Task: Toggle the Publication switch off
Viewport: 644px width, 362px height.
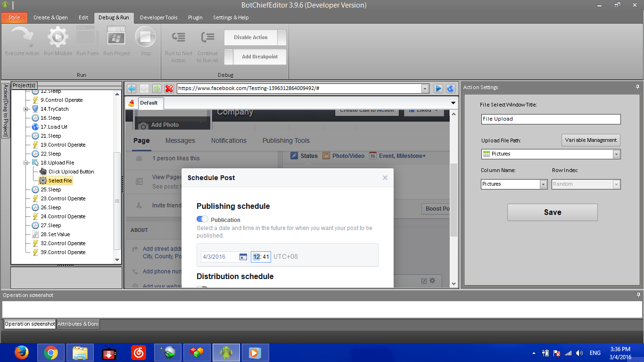Action: pos(202,219)
